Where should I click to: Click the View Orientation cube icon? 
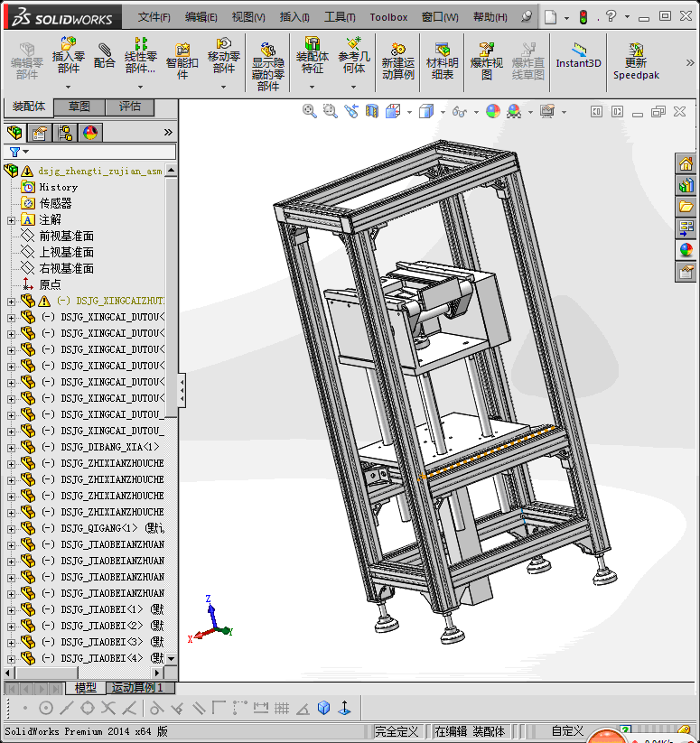(x=393, y=111)
